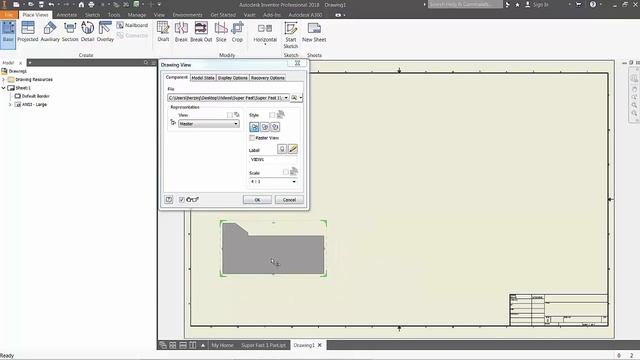Toggle the Scale from base checkbox
Image resolution: width=640 pixels, height=360 pixels.
pyautogui.click(x=285, y=172)
